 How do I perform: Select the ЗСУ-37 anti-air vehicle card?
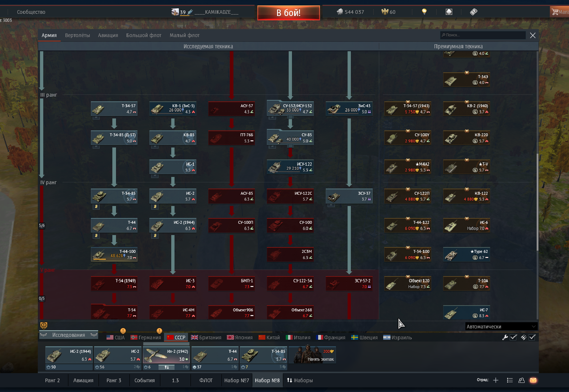[x=349, y=196]
